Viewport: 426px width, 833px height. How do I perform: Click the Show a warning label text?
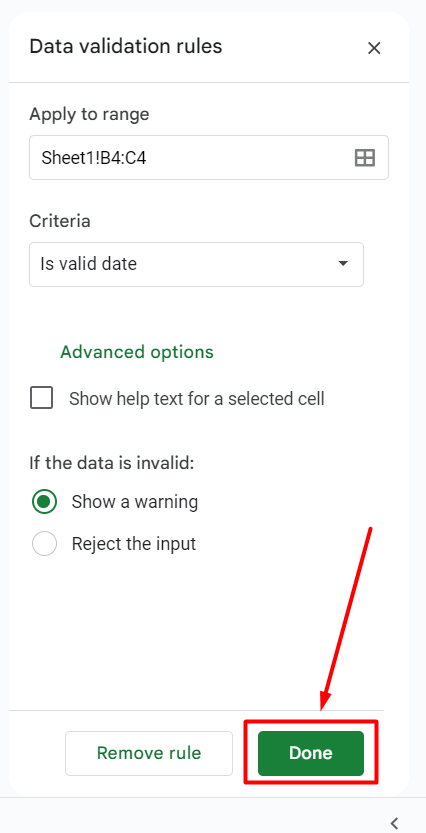[x=135, y=502]
